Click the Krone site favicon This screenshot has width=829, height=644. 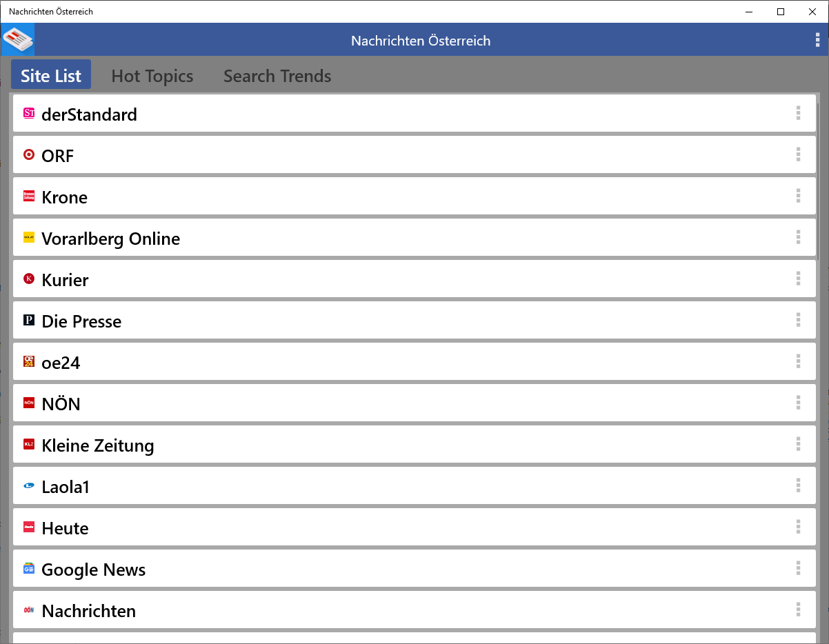click(x=29, y=196)
